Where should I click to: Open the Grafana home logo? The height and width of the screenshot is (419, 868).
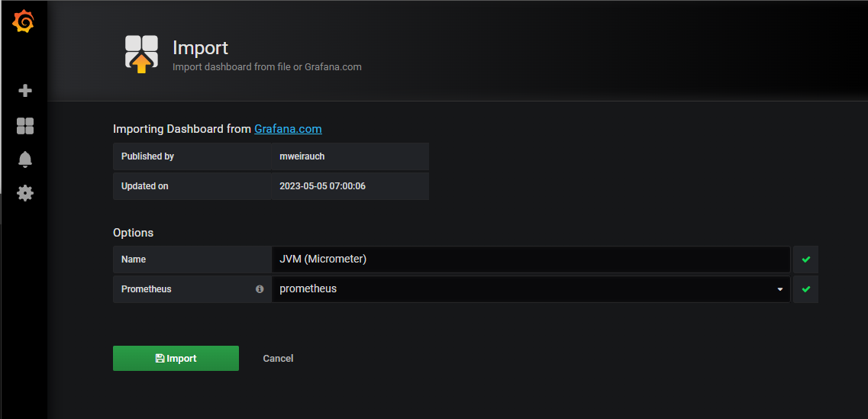[x=24, y=22]
